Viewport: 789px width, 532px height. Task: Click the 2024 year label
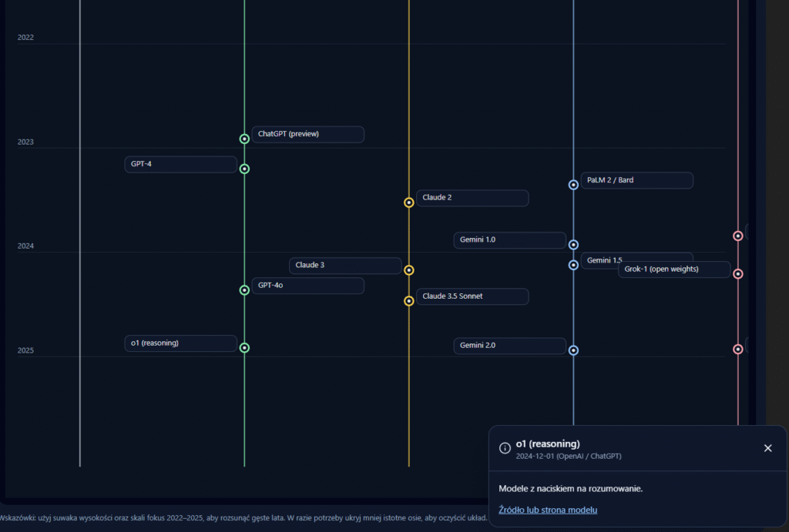pyautogui.click(x=25, y=246)
